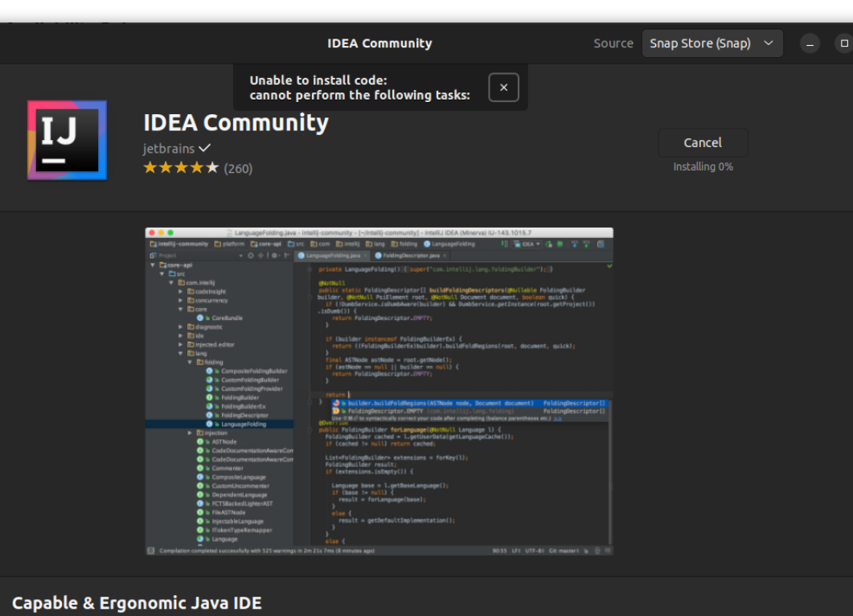Open the IDE screenshot preview image
Viewport: 853px width, 616px height.
pyautogui.click(x=379, y=392)
